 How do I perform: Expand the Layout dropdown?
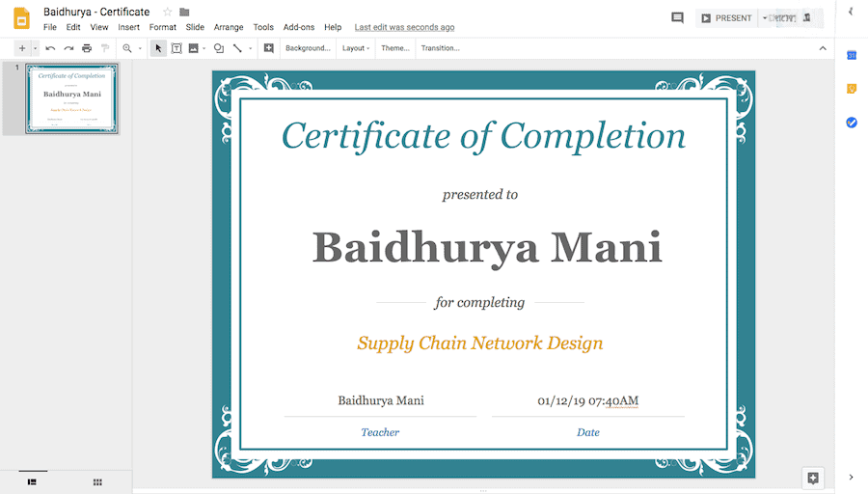coord(356,48)
